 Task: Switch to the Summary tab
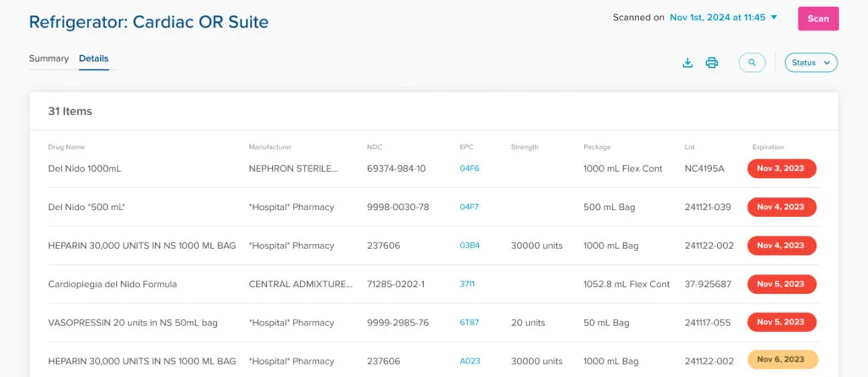(x=48, y=58)
